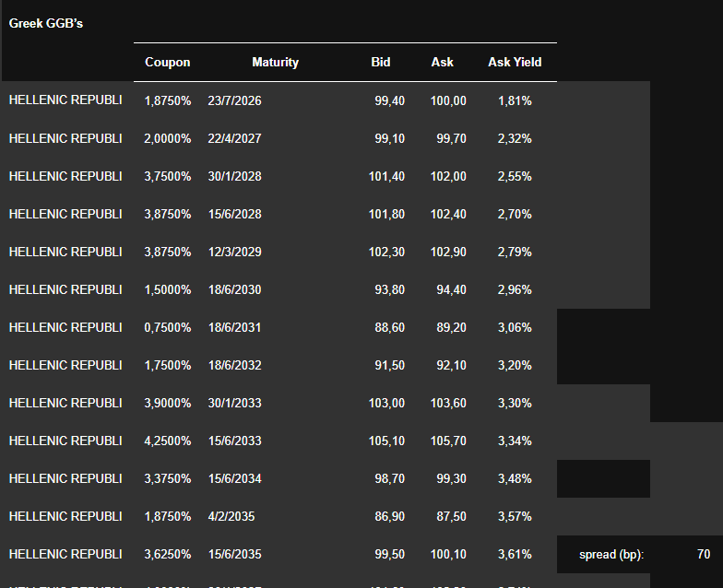Screen dimensions: 723x588
Task: Click bid value 93,80
Action: pos(389,289)
